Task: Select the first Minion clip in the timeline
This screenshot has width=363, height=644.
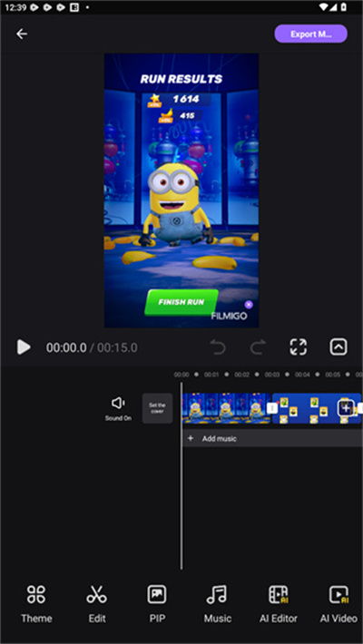Action: coord(226,408)
